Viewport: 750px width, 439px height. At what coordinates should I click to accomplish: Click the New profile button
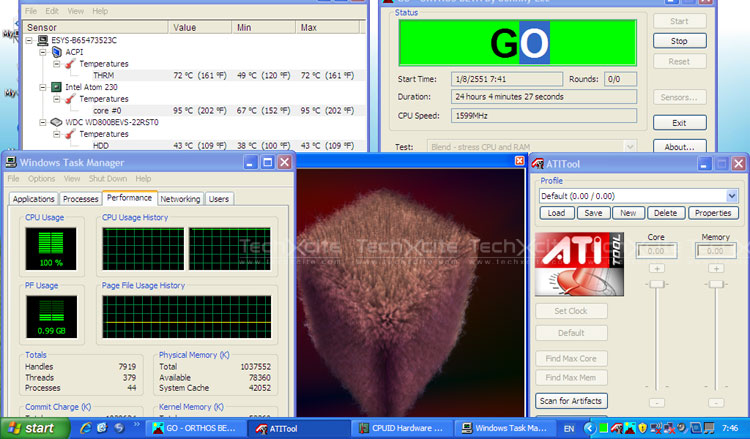pyautogui.click(x=628, y=213)
